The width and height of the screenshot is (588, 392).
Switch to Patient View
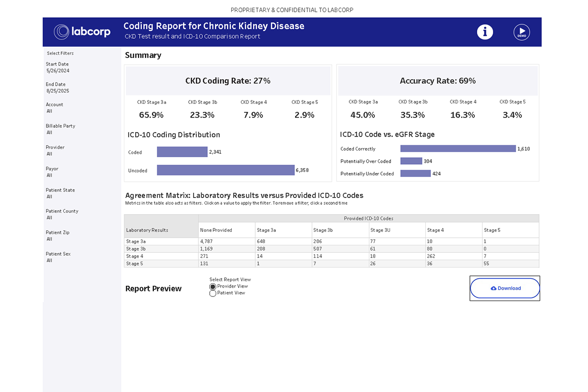212,293
